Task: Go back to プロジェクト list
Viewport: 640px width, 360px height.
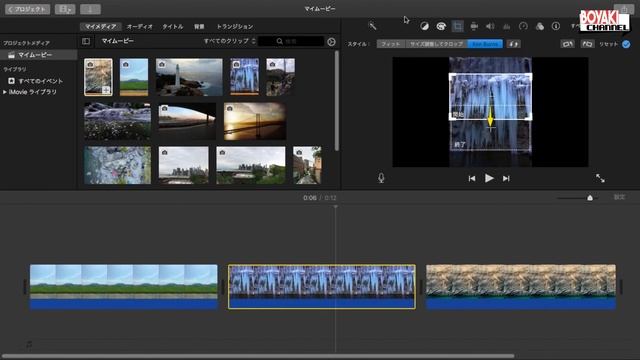Action: (27, 9)
